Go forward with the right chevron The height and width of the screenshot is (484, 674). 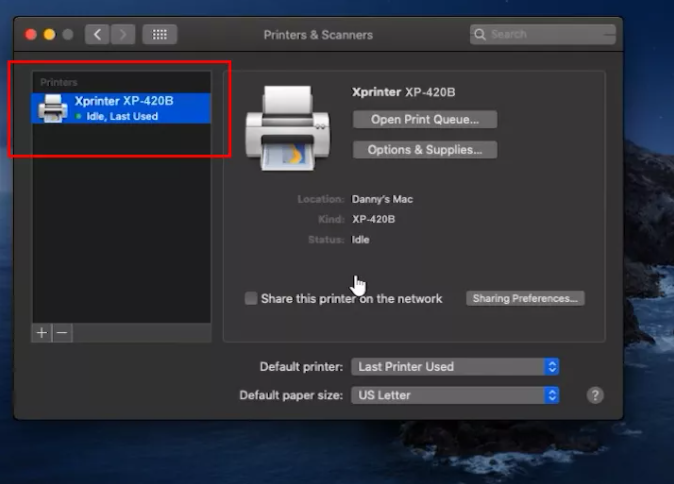point(123,34)
